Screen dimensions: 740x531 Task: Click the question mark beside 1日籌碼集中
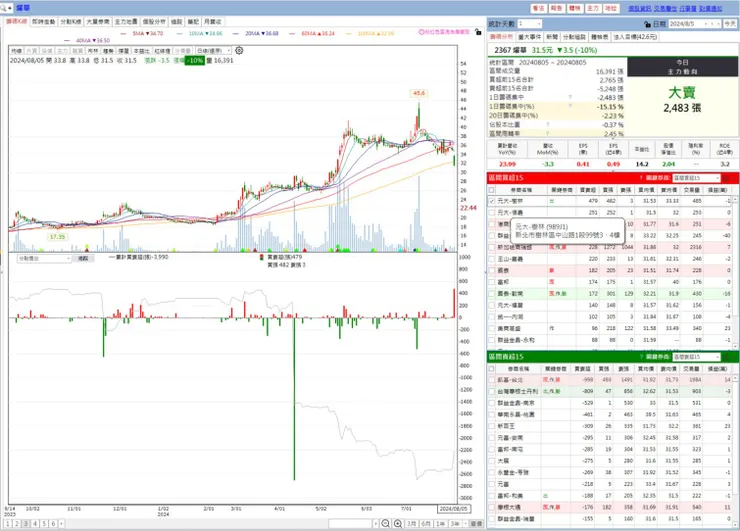(x=570, y=97)
